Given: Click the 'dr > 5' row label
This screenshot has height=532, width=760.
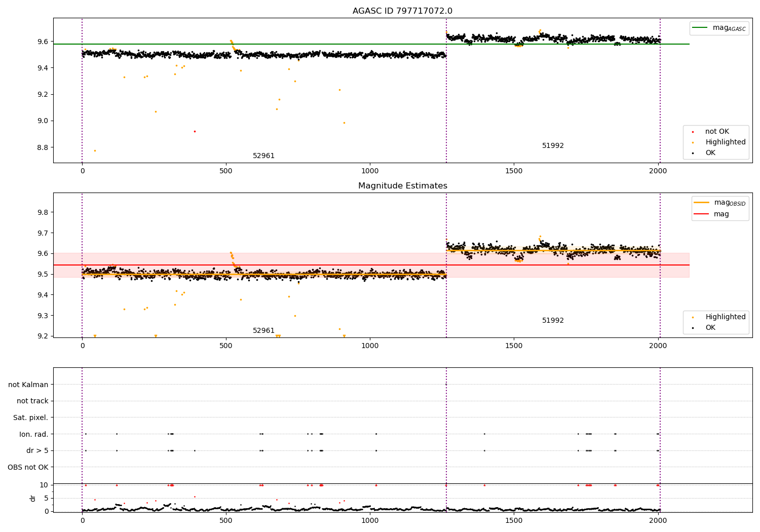Looking at the screenshot, I should pyautogui.click(x=37, y=451).
